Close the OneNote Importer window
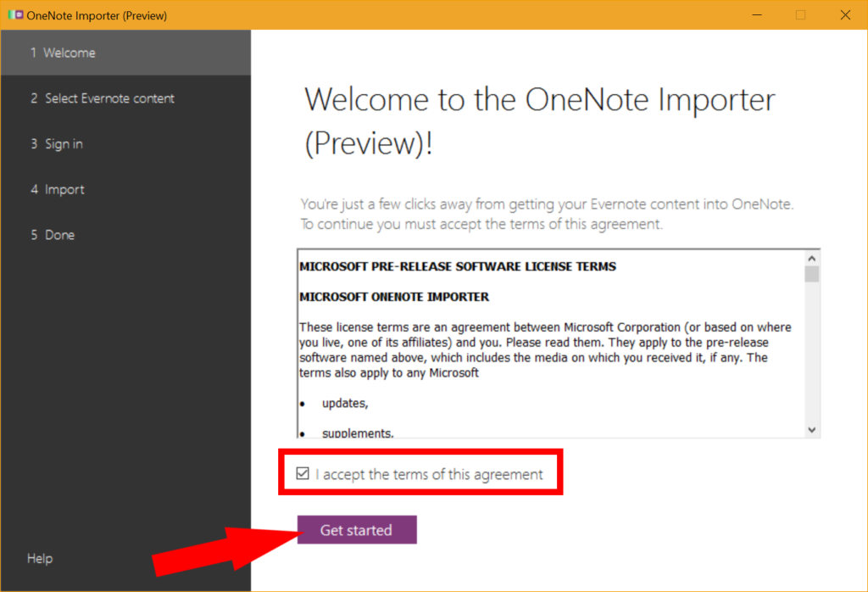 845,15
